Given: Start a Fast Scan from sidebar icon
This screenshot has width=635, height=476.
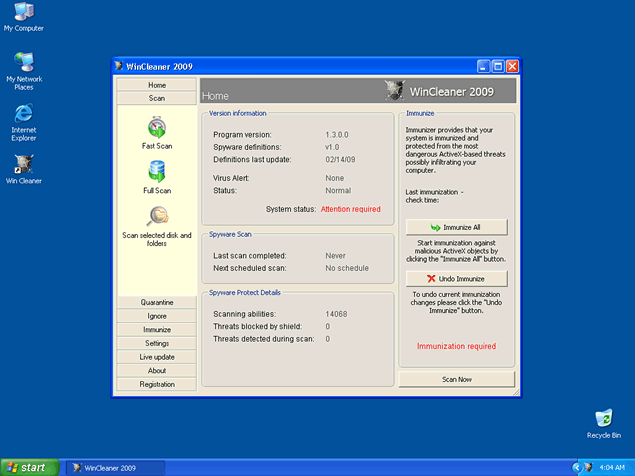Looking at the screenshot, I should point(157,128).
